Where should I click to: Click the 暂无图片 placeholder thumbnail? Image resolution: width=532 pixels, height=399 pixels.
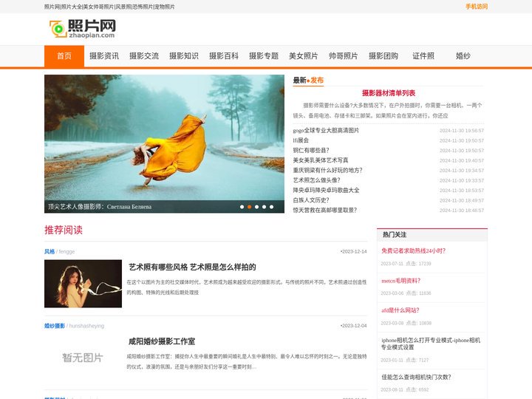[83, 358]
